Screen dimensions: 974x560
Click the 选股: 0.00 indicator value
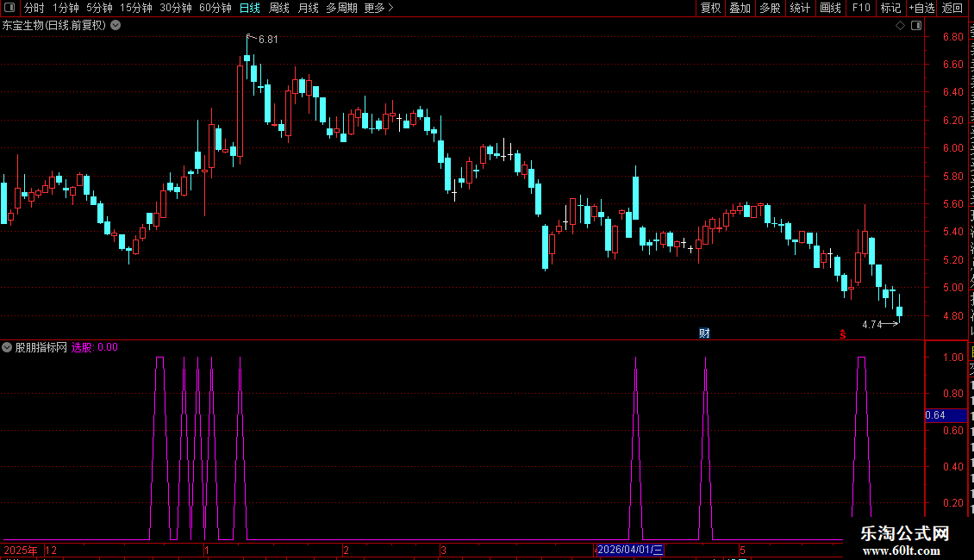[95, 348]
